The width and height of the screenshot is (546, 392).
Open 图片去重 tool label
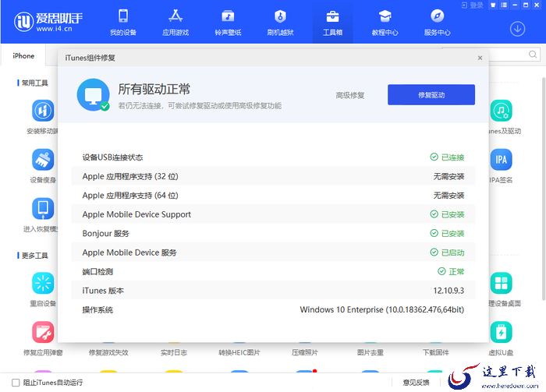tap(370, 352)
